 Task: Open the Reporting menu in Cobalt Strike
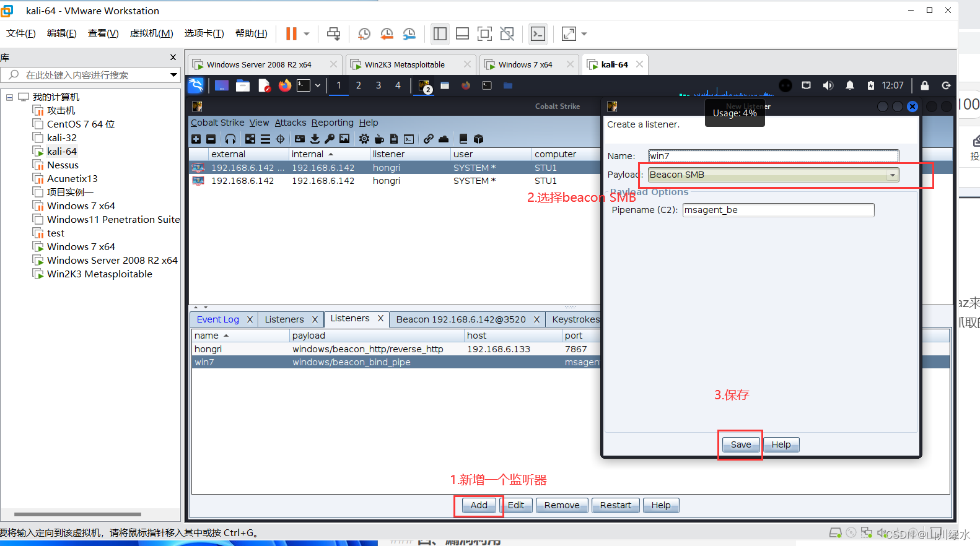point(332,123)
